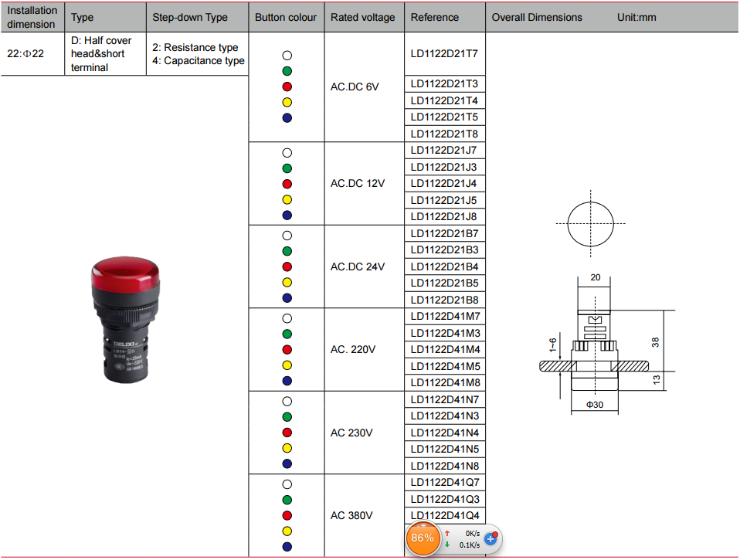Image resolution: width=740 pixels, height=560 pixels.
Task: Click the red indicator lamp product photo
Action: click(x=126, y=320)
